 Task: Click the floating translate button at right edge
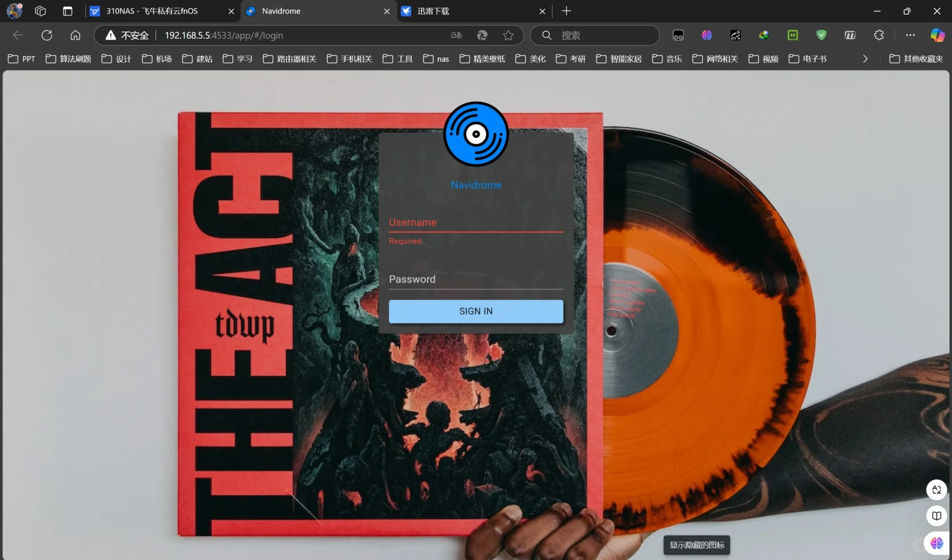(x=936, y=489)
